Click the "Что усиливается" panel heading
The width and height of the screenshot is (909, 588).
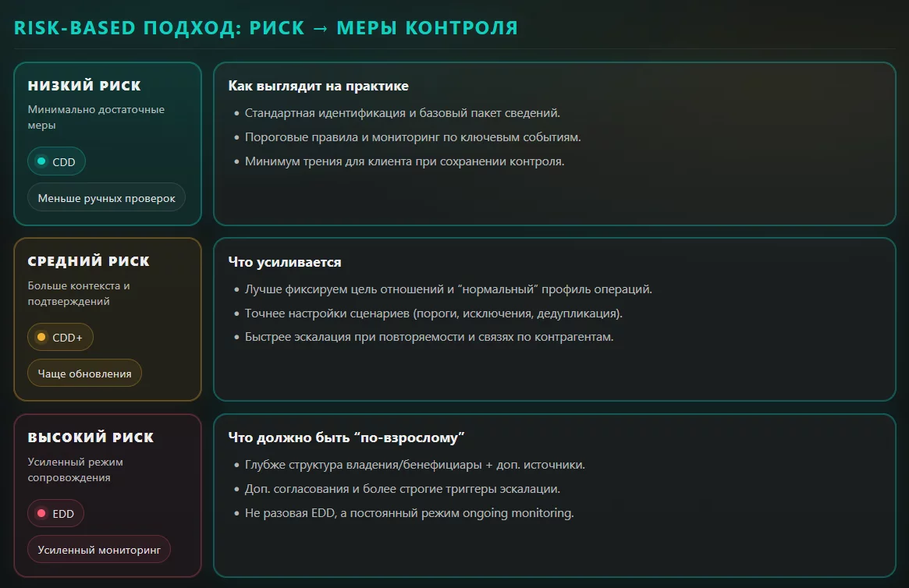point(285,262)
